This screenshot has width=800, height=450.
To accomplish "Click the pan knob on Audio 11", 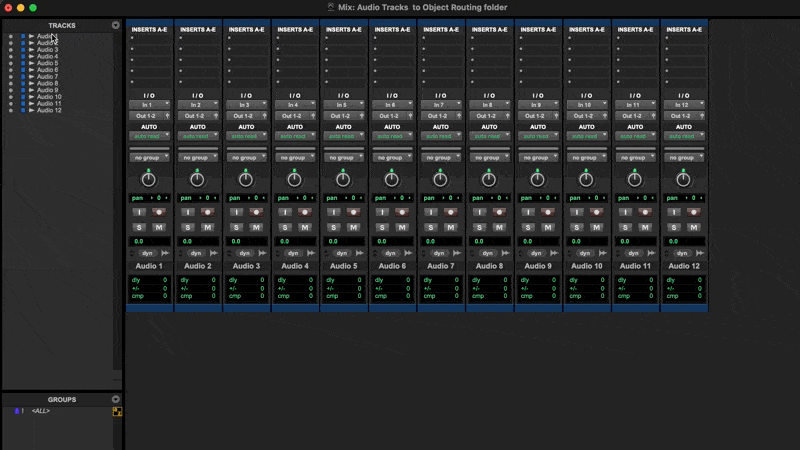I will [634, 179].
